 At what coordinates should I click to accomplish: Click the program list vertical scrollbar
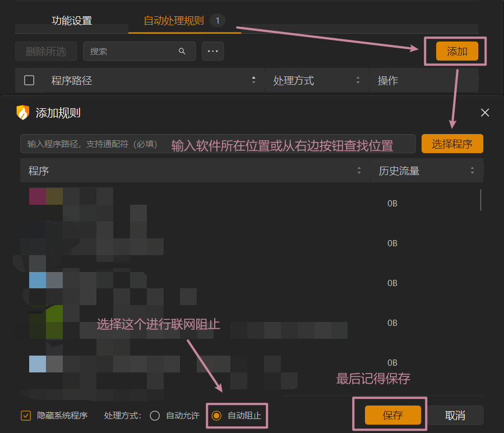[x=480, y=200]
